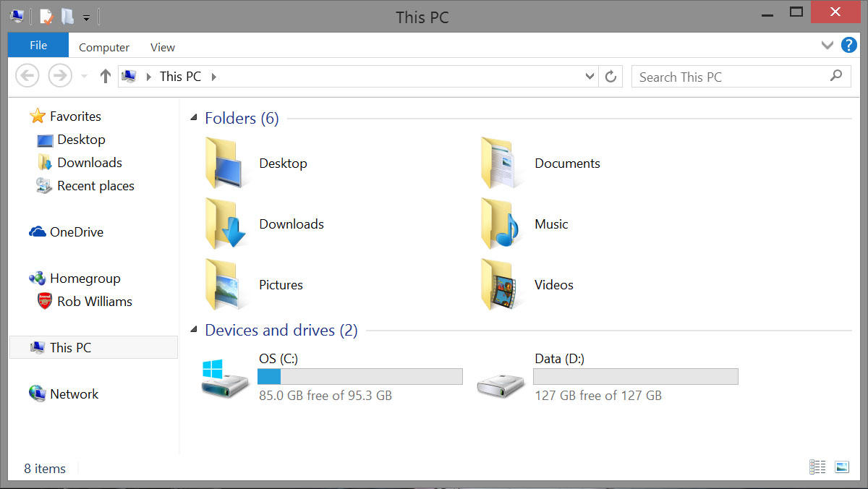868x489 pixels.
Task: Click the "8 items" status bar text
Action: (x=45, y=469)
